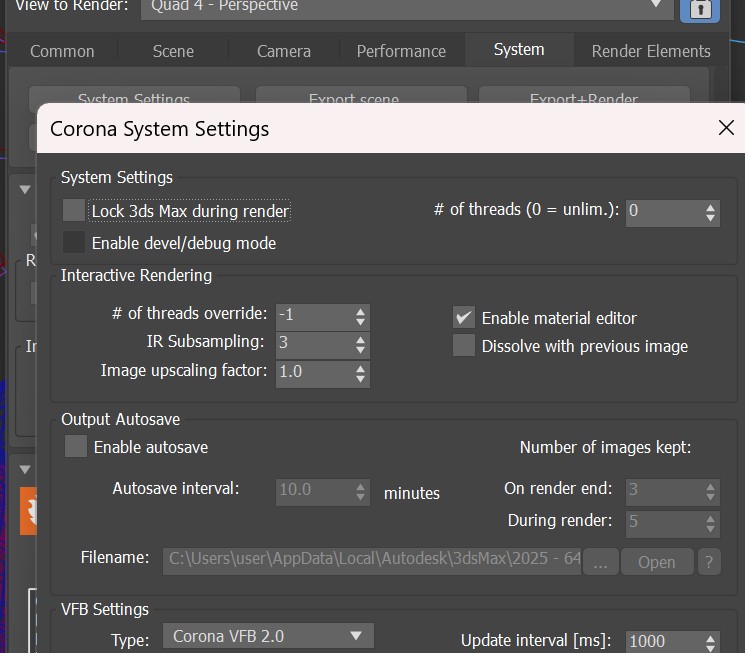Click the Update interval [ms] field
This screenshot has width=745, height=653.
point(665,642)
